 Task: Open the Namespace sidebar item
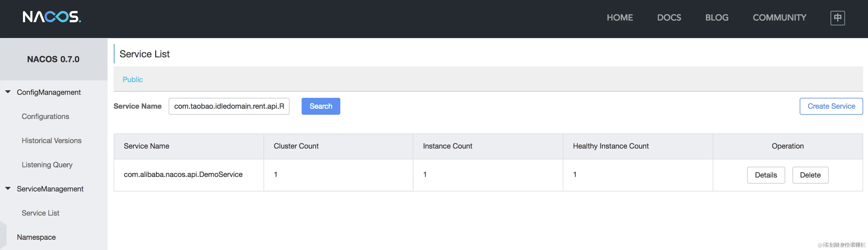click(x=36, y=237)
